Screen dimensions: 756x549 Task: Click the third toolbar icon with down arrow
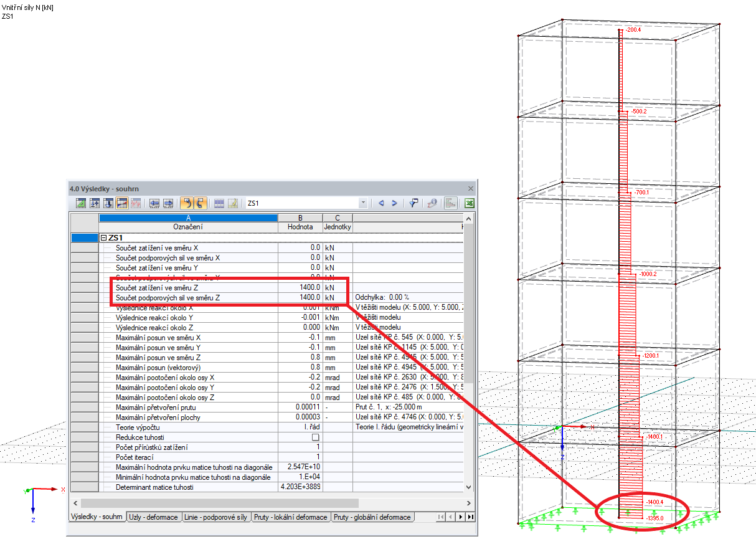point(108,203)
